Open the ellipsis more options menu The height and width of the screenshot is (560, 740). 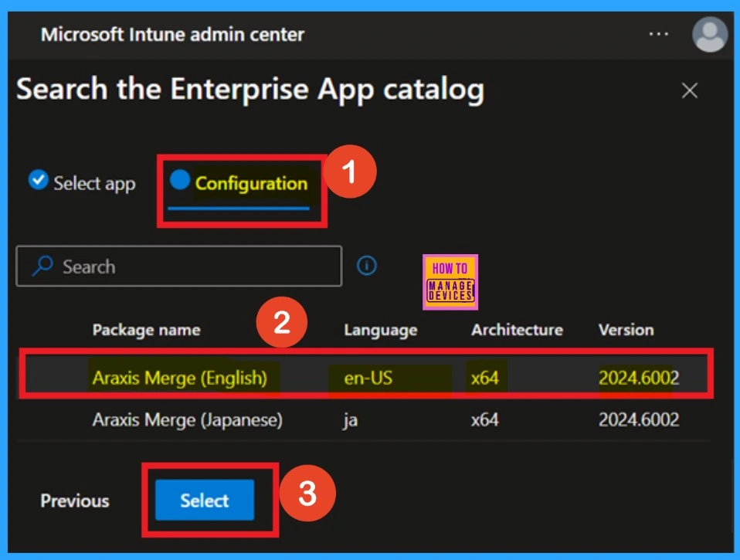[x=658, y=34]
